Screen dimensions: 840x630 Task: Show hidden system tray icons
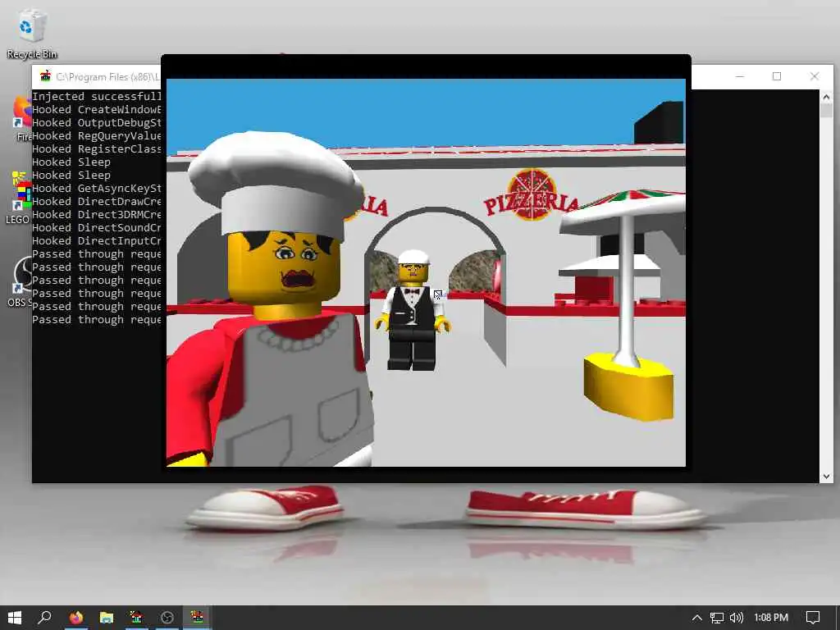(x=696, y=618)
